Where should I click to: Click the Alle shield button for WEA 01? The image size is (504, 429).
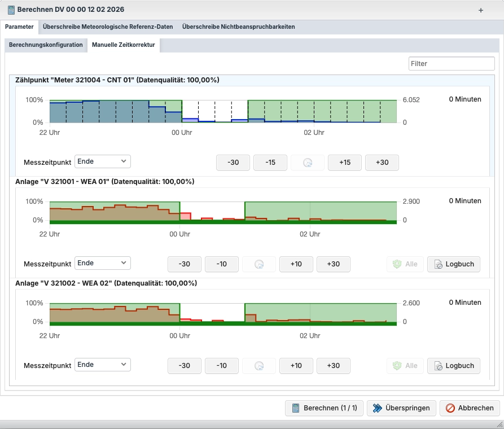pyautogui.click(x=405, y=264)
